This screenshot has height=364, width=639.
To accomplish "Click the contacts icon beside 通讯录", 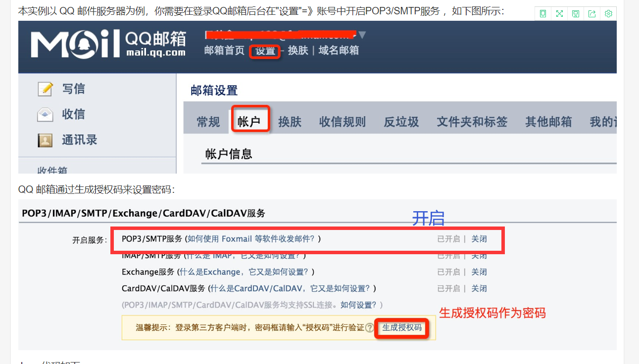I will pos(46,140).
